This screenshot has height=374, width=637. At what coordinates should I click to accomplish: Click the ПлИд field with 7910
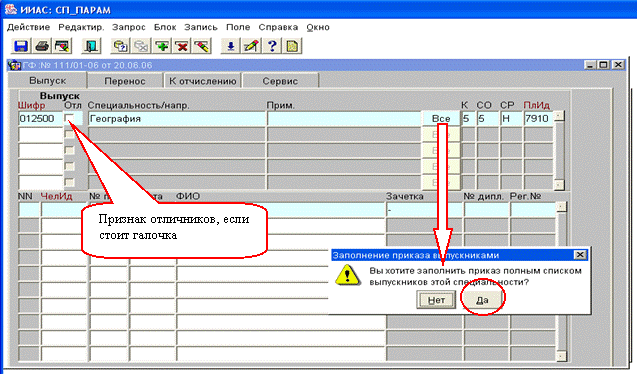[538, 119]
